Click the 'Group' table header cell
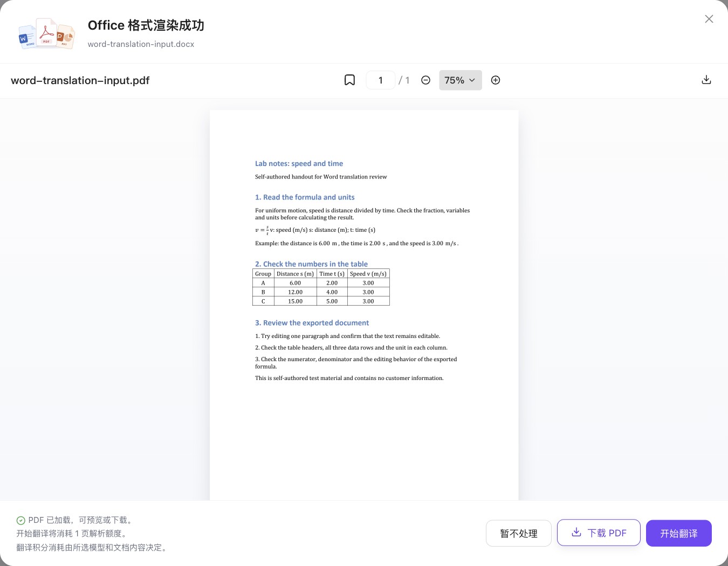Screen dimensions: 728x566 263,274
